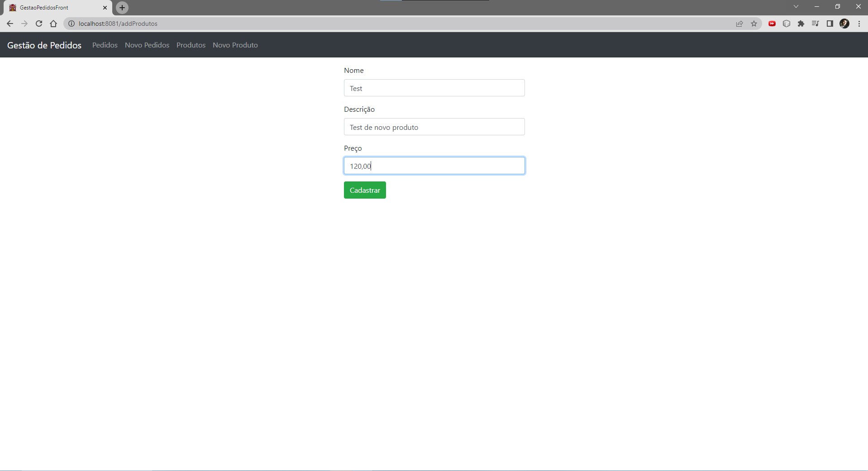View site information for localhost:8081
868x471 pixels.
[x=71, y=24]
